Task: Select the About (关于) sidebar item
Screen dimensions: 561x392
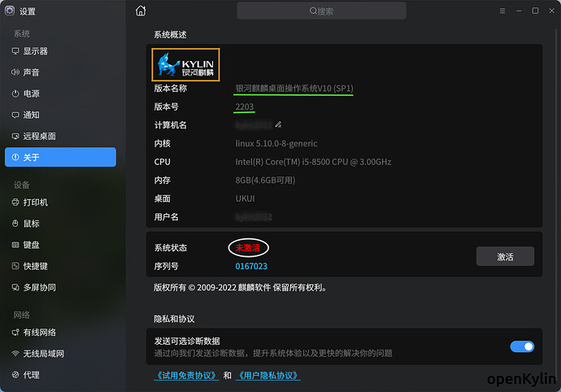Action: click(x=60, y=157)
